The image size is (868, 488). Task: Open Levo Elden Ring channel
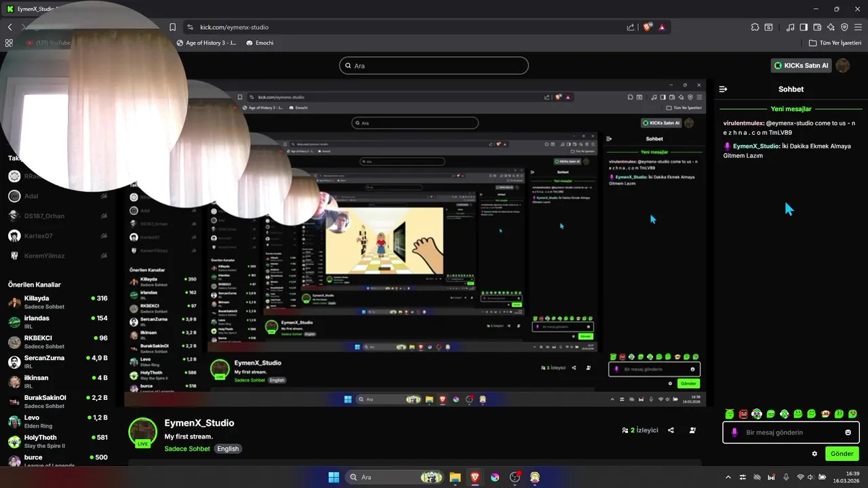tap(58, 422)
